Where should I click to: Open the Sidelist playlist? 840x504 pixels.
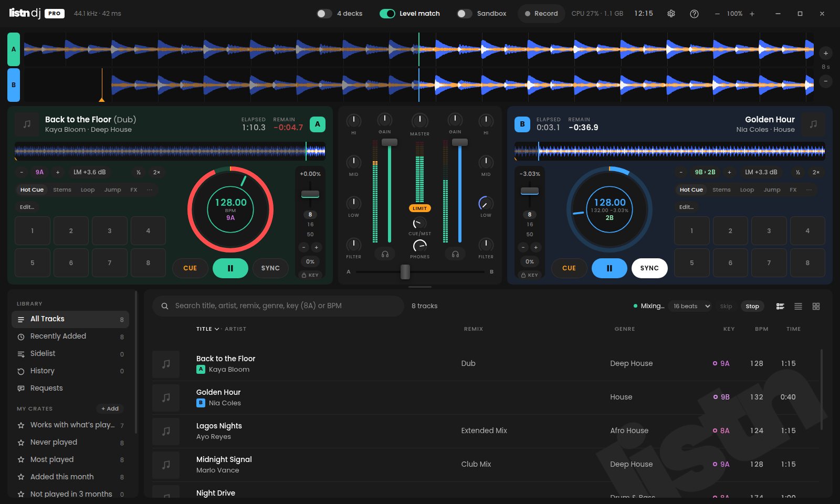click(70, 353)
